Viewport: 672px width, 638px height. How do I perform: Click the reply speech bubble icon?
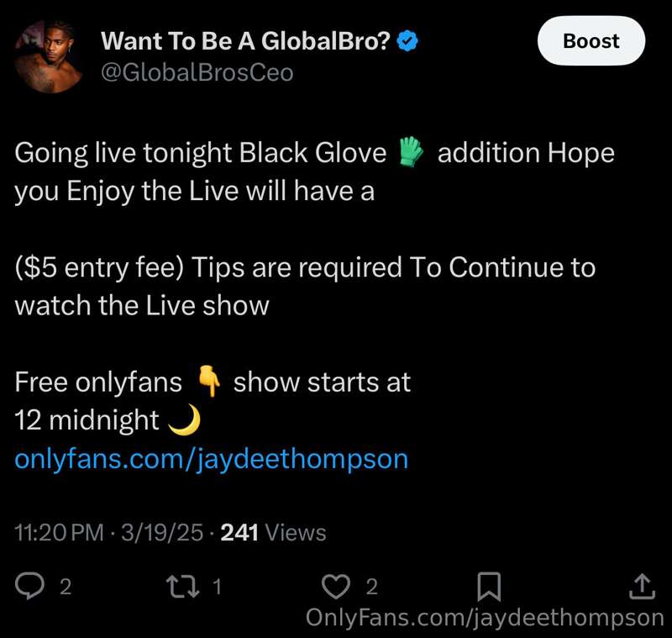tap(29, 586)
